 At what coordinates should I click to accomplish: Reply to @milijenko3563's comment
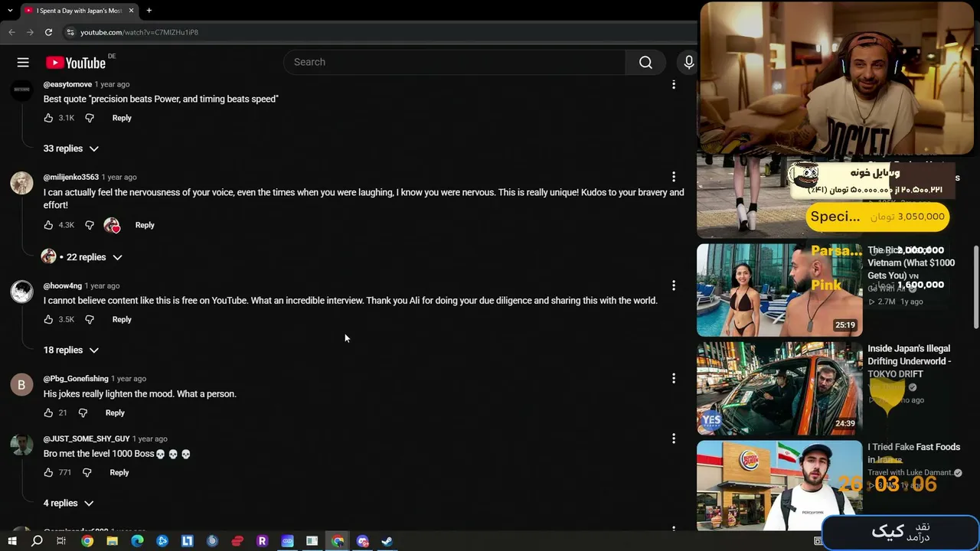click(x=145, y=225)
